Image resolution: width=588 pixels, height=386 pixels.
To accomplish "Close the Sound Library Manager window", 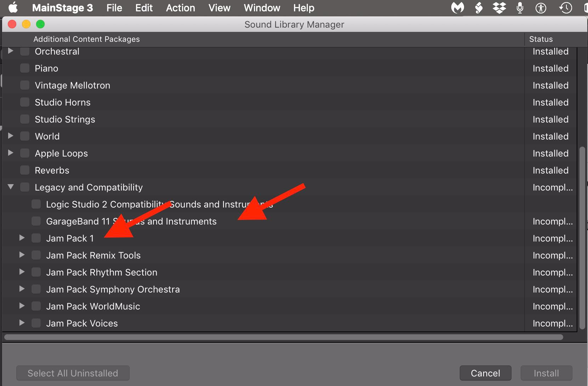I will point(12,24).
